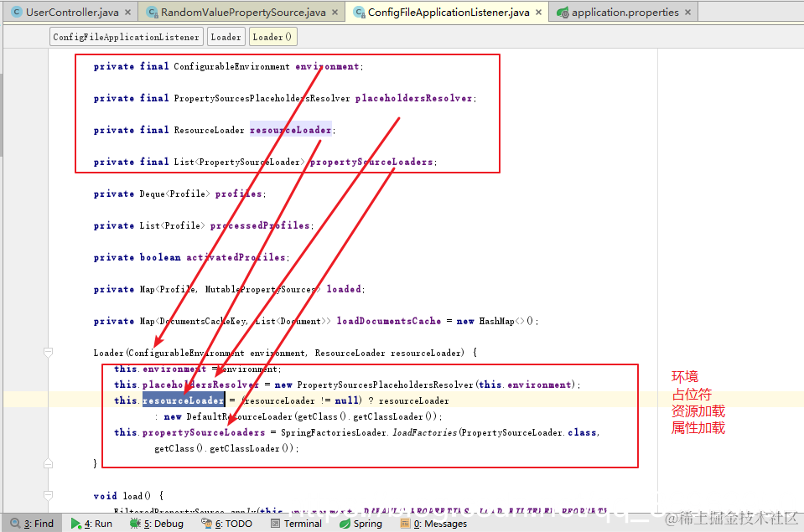Viewport: 804px width, 532px height.
Task: Click the Terminal console icon
Action: tap(275, 524)
